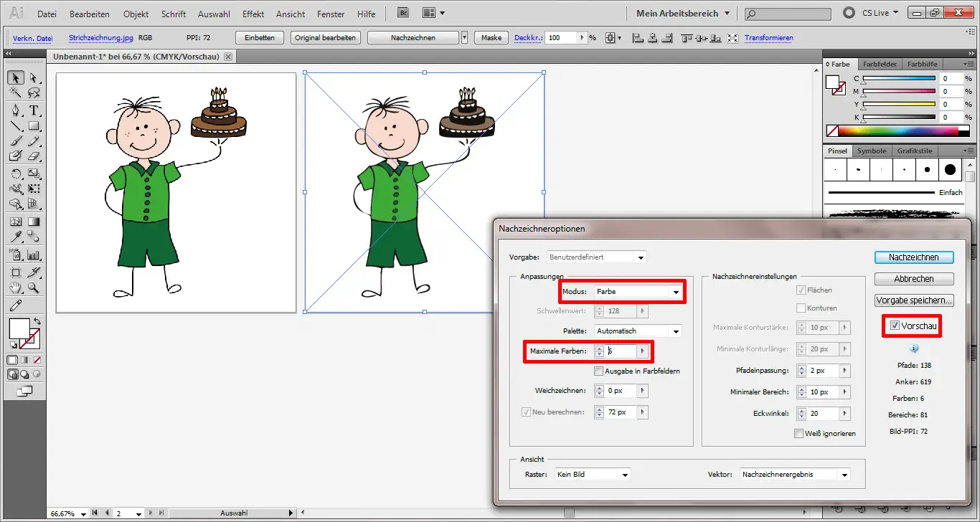
Task: Select the Hand tool
Action: [16, 287]
